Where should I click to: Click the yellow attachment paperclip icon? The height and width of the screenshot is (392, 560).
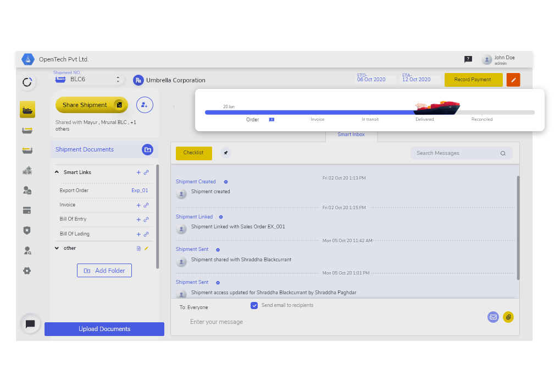[x=508, y=317]
